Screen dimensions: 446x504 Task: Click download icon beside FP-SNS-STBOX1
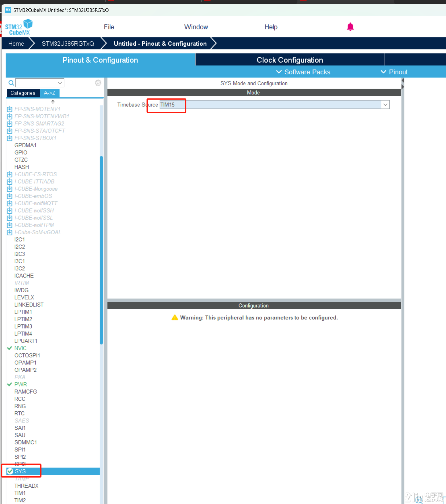(10, 138)
